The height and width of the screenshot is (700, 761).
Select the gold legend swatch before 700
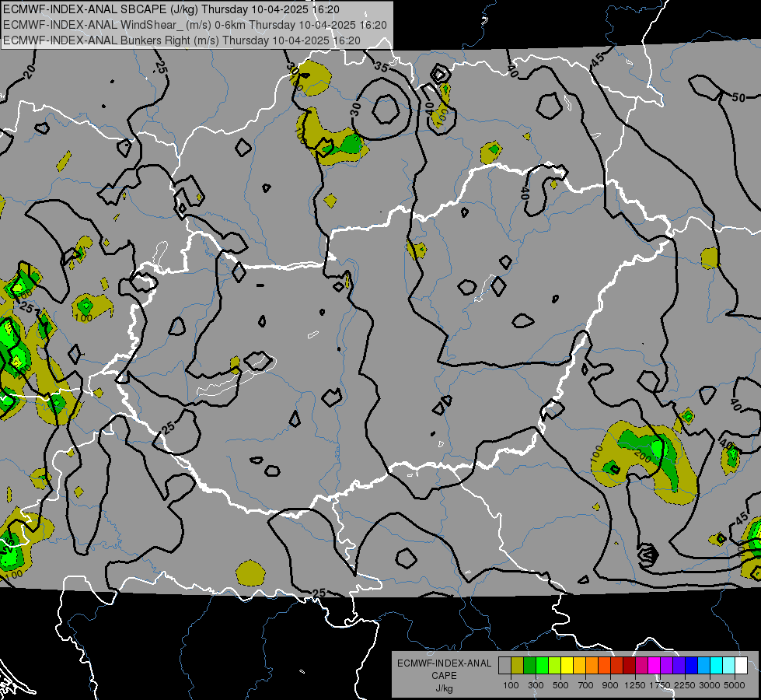coord(579,665)
